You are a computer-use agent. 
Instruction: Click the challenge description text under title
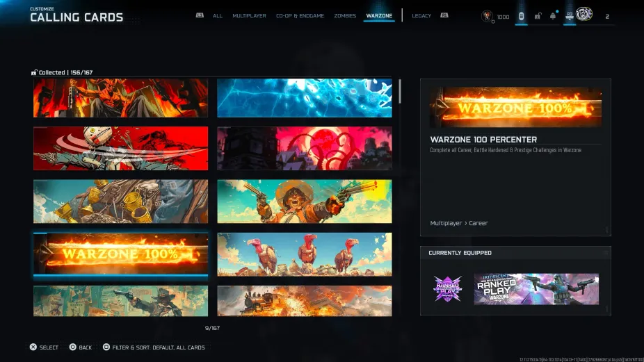pyautogui.click(x=506, y=150)
